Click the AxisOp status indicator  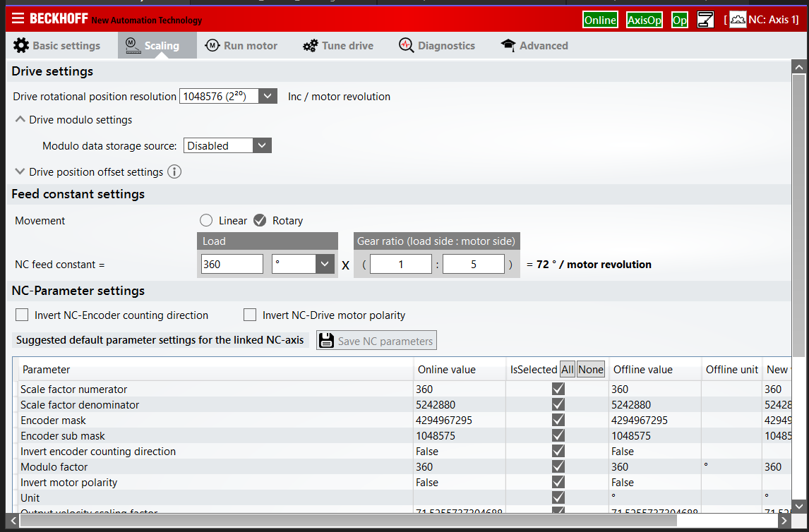pos(644,20)
